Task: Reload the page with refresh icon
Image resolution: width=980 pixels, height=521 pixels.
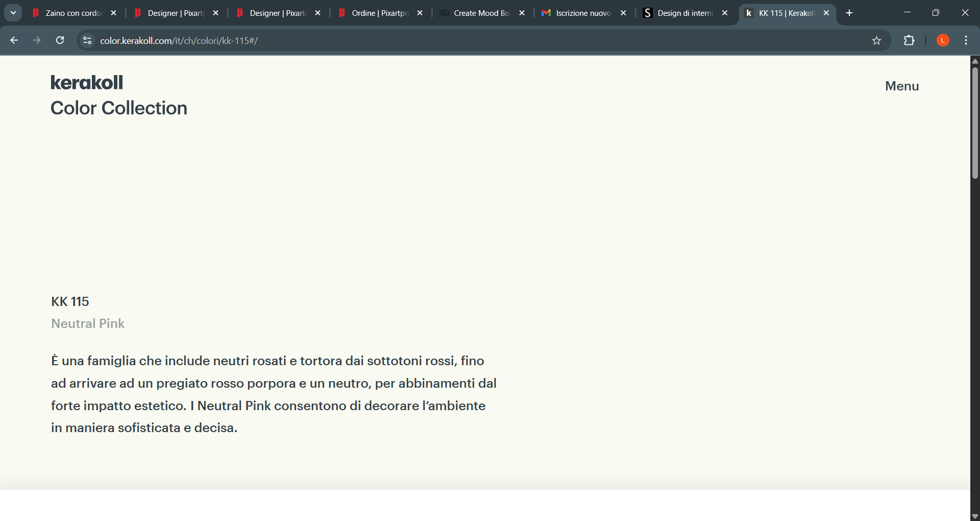Action: 60,40
